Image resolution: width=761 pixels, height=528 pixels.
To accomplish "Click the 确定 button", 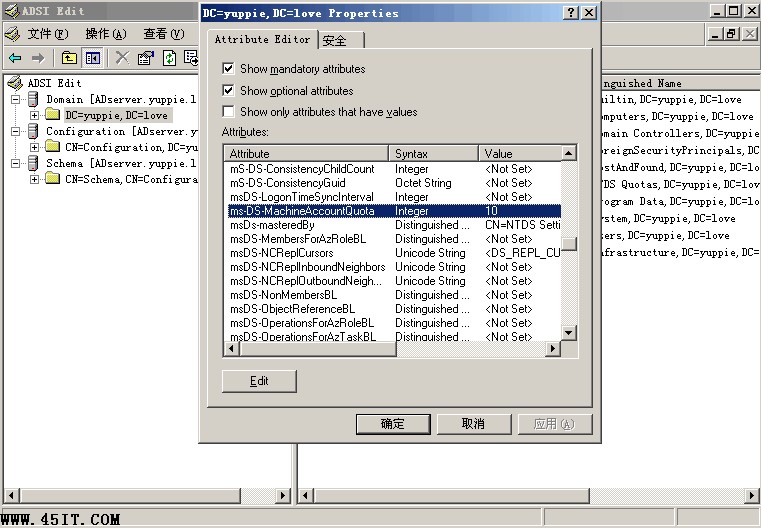I will pos(393,424).
